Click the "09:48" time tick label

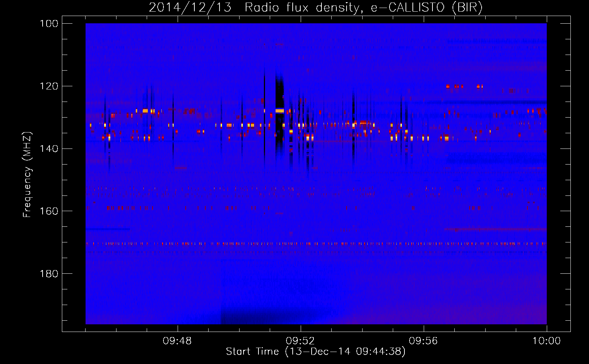pos(177,341)
